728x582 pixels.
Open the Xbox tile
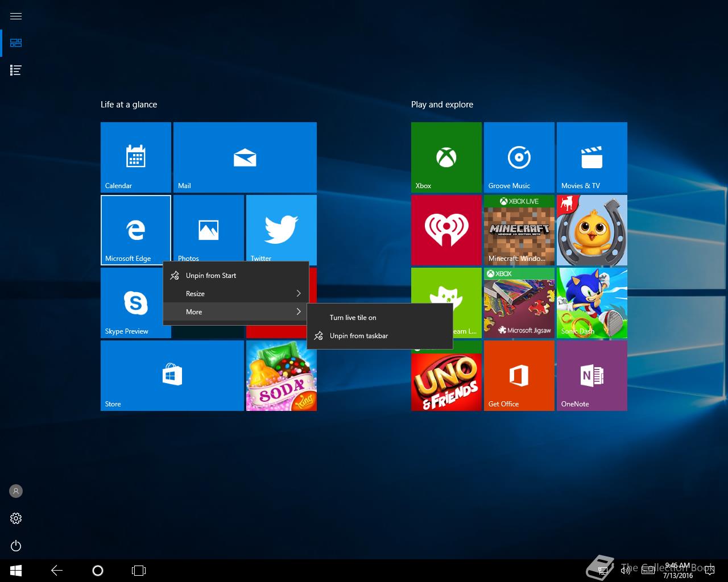click(446, 157)
